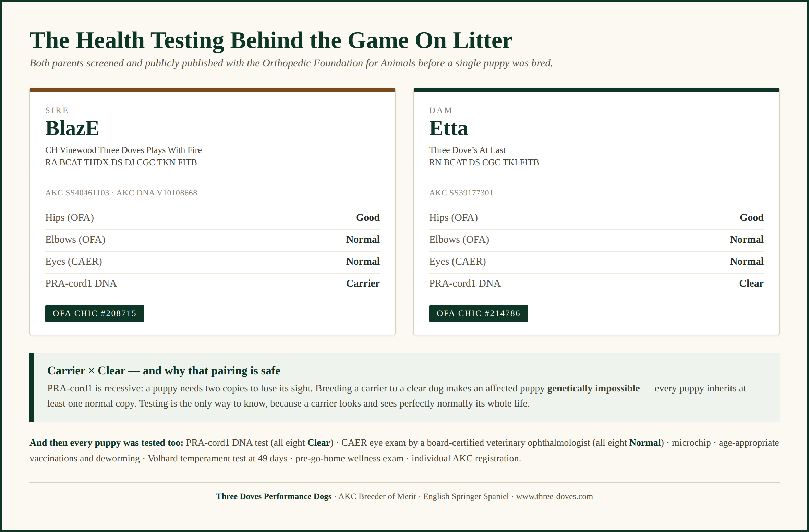809x532 pixels.
Task: Click 'CH Vinewood Three Doves Plays With Fire'
Action: point(123,150)
